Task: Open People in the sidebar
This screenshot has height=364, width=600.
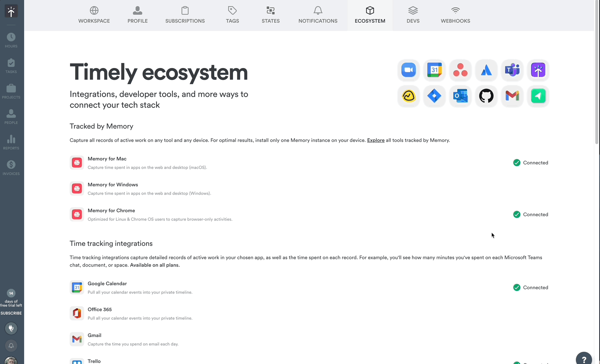Action: (11, 117)
